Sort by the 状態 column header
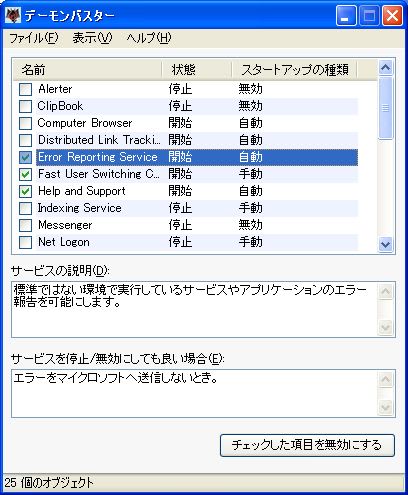 tap(197, 70)
